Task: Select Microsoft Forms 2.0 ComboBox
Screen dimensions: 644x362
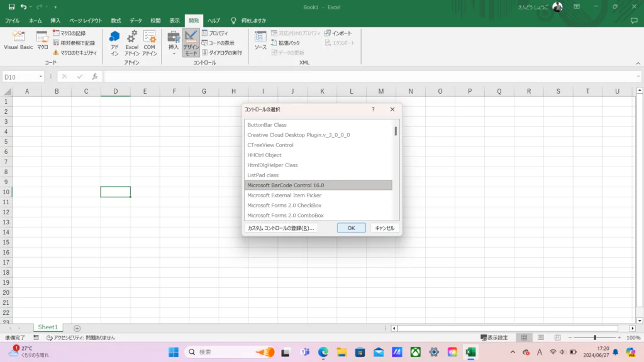Action: (x=318, y=215)
